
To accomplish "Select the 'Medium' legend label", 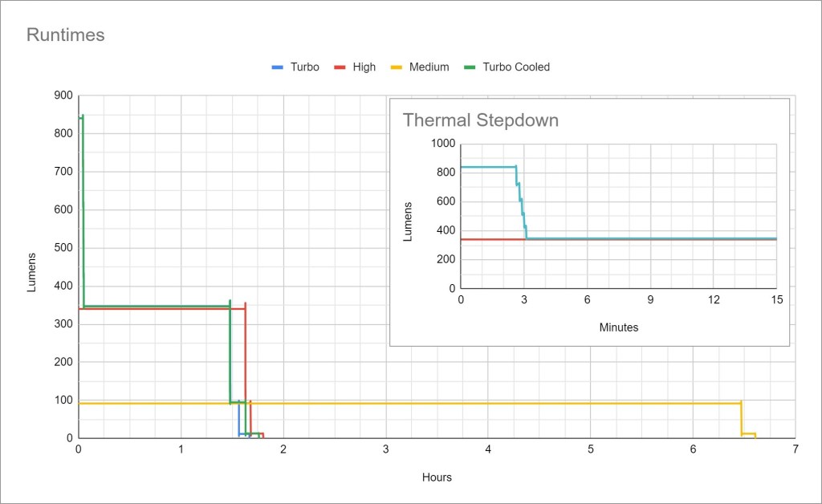I will click(429, 67).
